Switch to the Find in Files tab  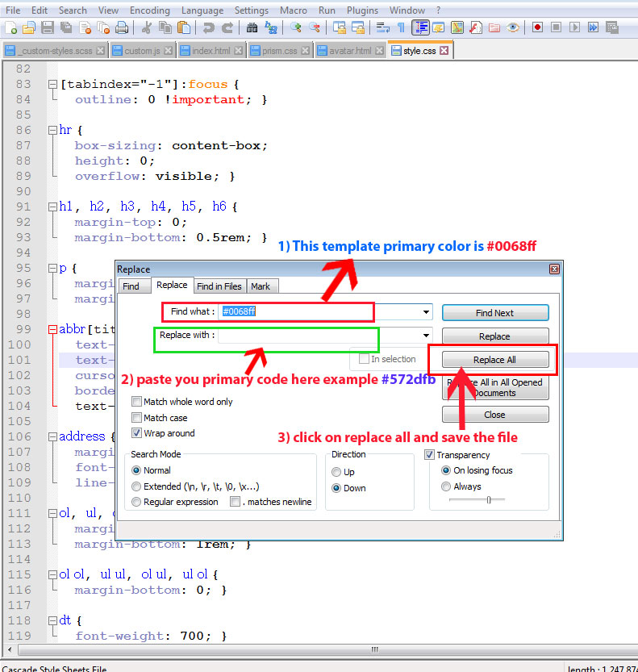(219, 286)
